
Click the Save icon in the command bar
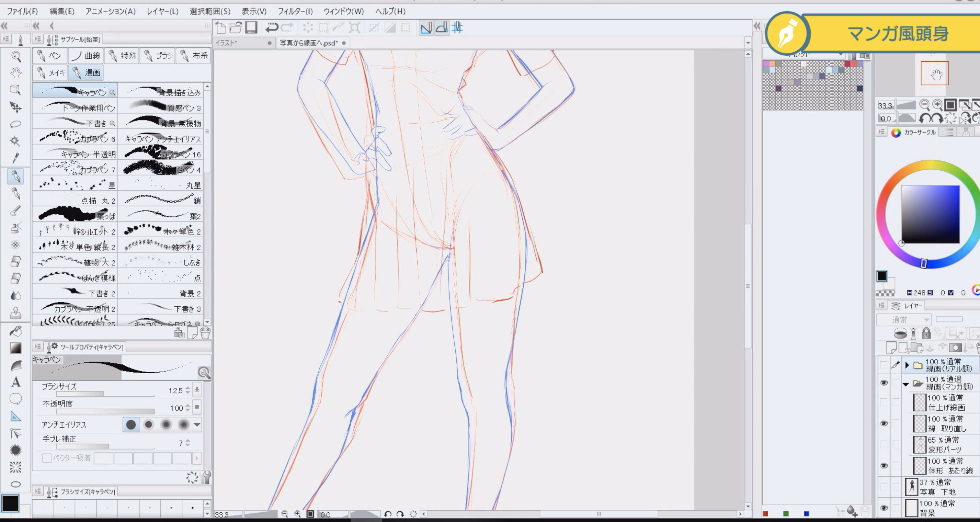(x=251, y=27)
